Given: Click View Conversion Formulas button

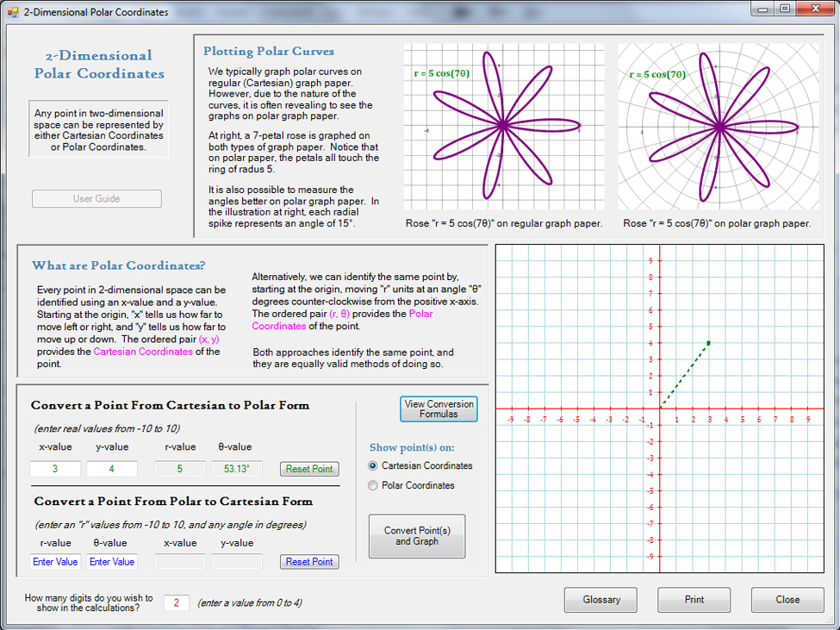Looking at the screenshot, I should 438,409.
